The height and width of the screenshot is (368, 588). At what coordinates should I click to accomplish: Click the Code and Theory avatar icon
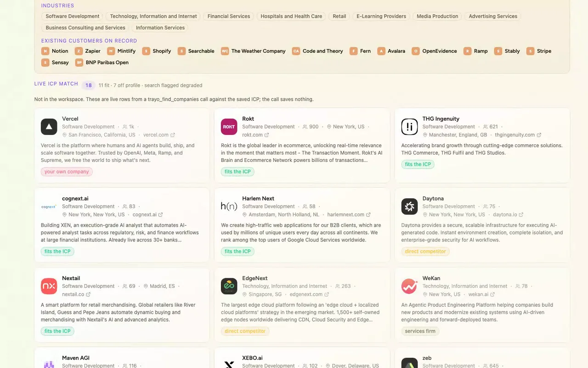pyautogui.click(x=296, y=51)
